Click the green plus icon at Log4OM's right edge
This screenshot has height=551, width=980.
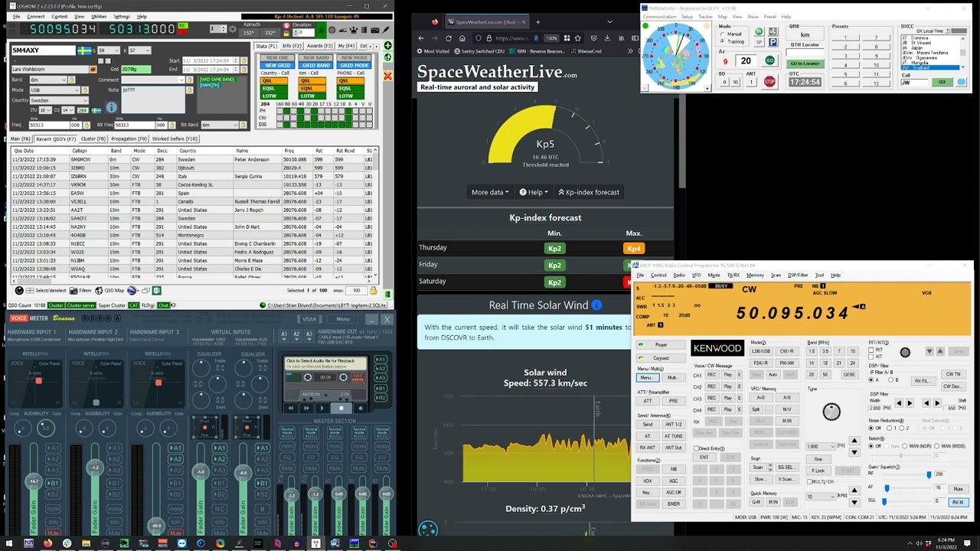coord(387,46)
